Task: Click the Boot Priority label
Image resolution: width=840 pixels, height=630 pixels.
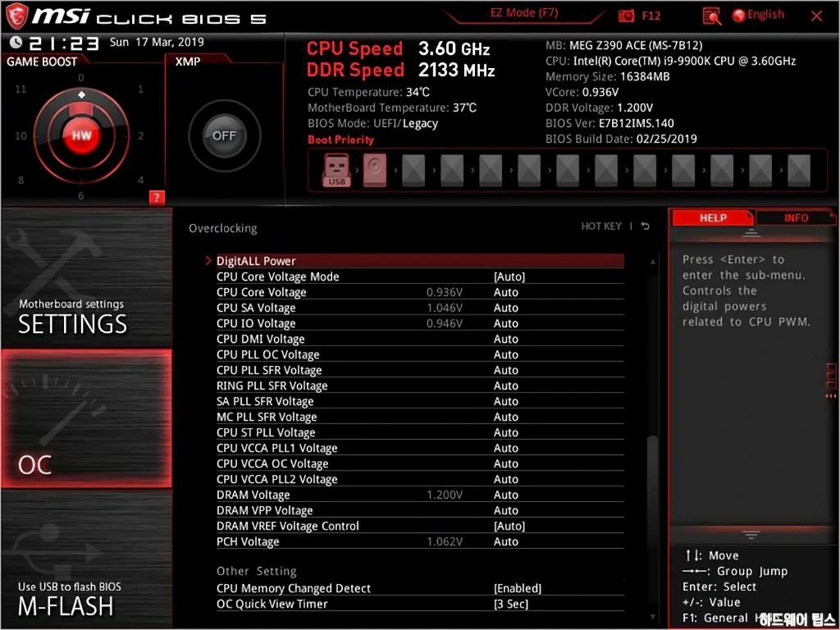Action: click(340, 139)
